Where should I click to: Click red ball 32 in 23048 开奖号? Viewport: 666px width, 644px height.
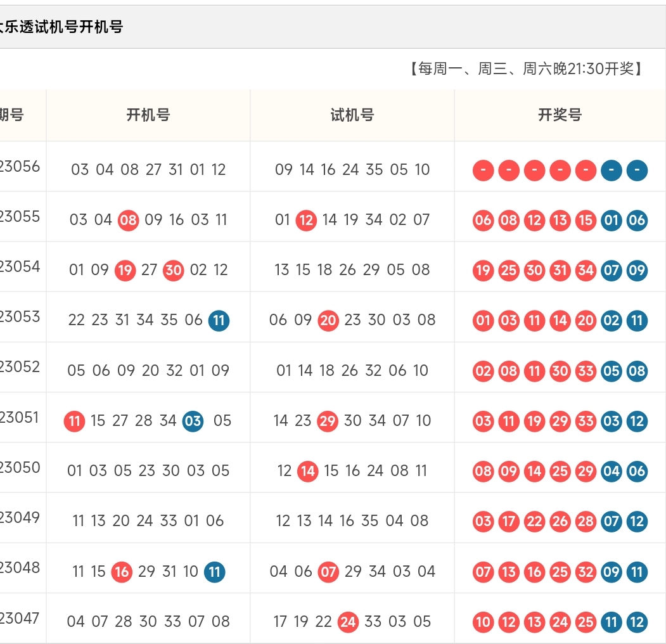[x=586, y=572]
